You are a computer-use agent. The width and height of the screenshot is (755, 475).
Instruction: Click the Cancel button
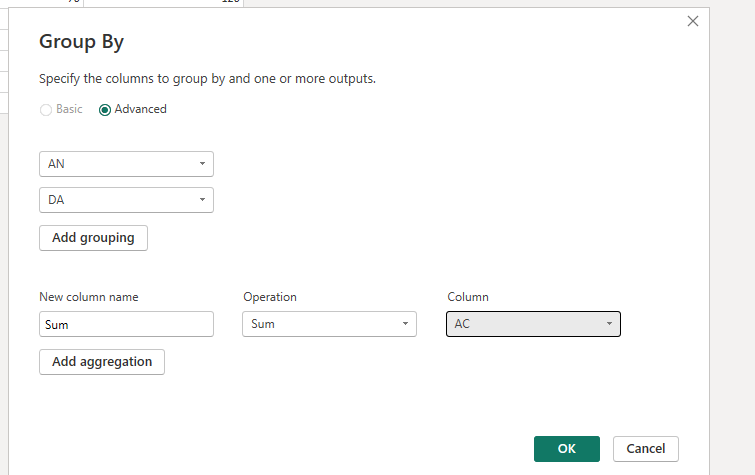(646, 449)
